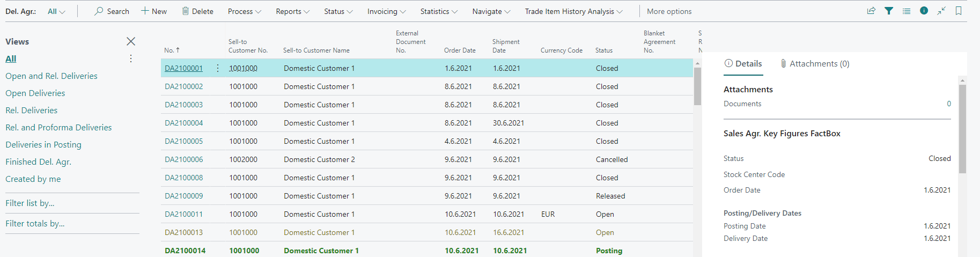Screen dimensions: 980x257
Task: Create a new delivery agreement with New
Action: [154, 11]
